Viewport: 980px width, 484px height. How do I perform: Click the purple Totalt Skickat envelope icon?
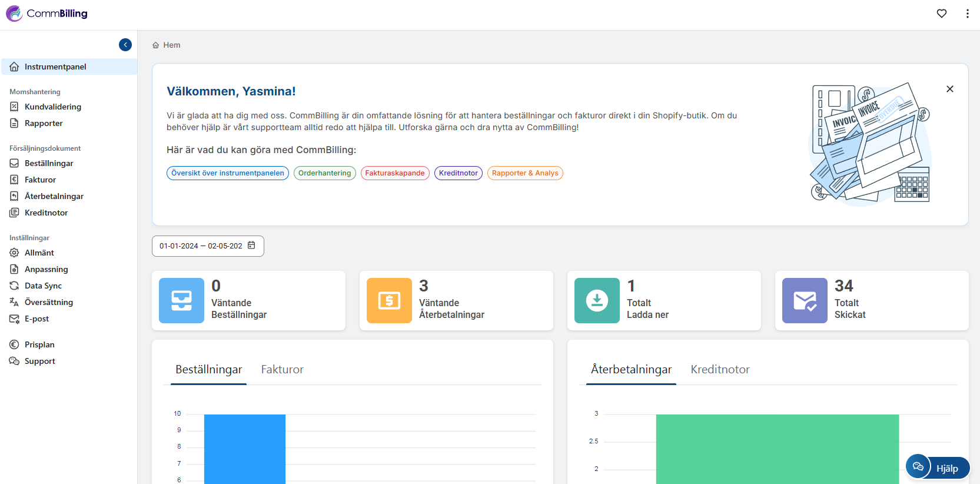pyautogui.click(x=805, y=300)
